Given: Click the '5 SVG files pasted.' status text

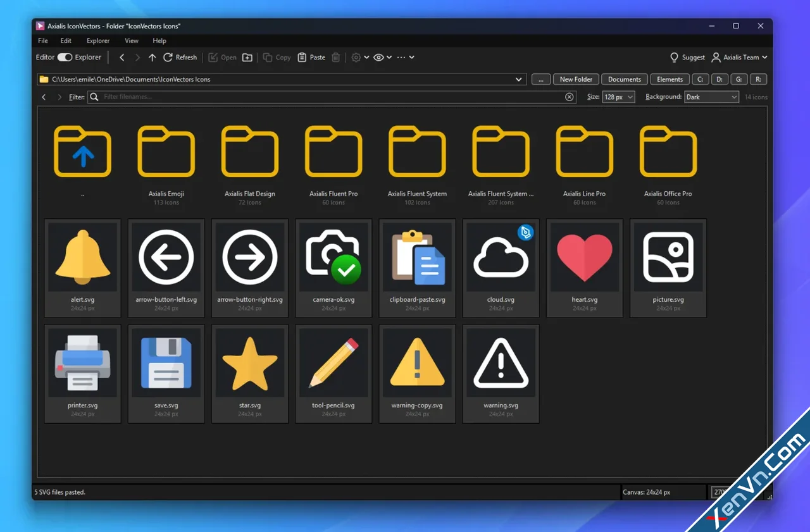Looking at the screenshot, I should 60,492.
